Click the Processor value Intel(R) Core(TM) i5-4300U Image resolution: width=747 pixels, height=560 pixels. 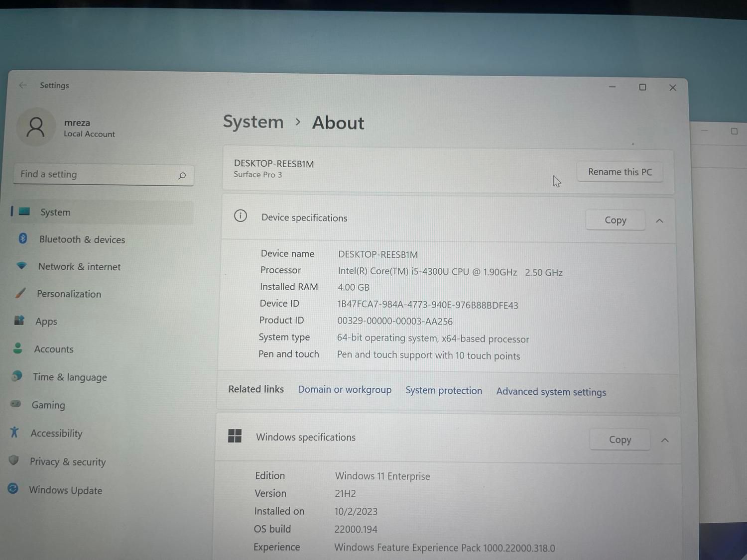[450, 272]
